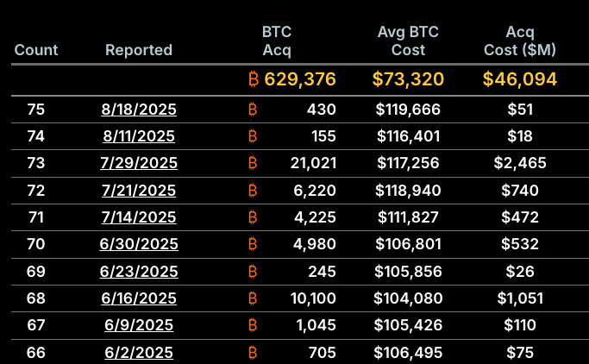Sort by the Reported column header

click(139, 50)
